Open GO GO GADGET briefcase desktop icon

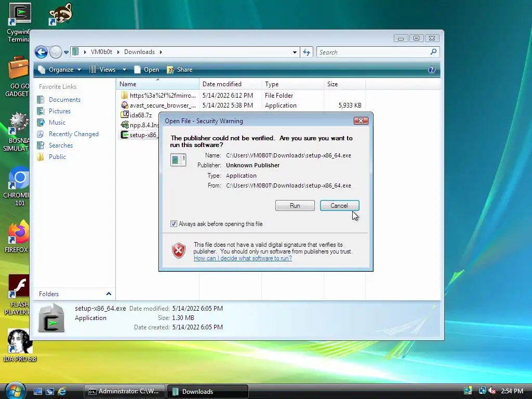point(17,77)
